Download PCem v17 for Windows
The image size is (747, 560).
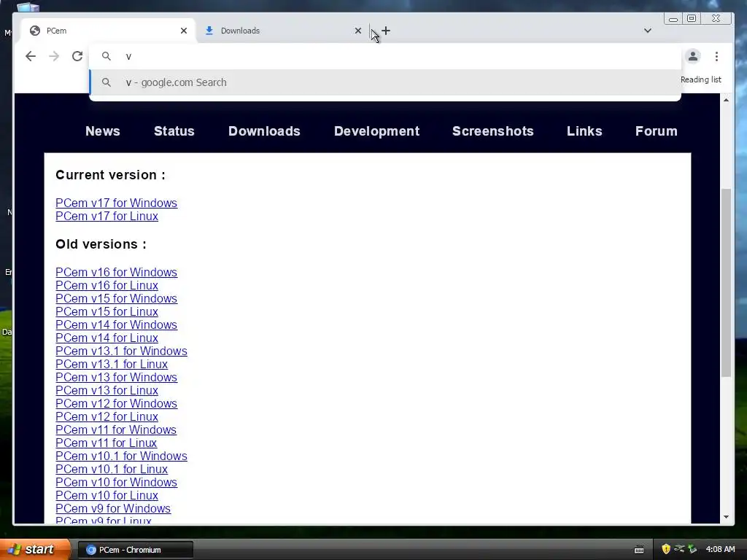116,203
